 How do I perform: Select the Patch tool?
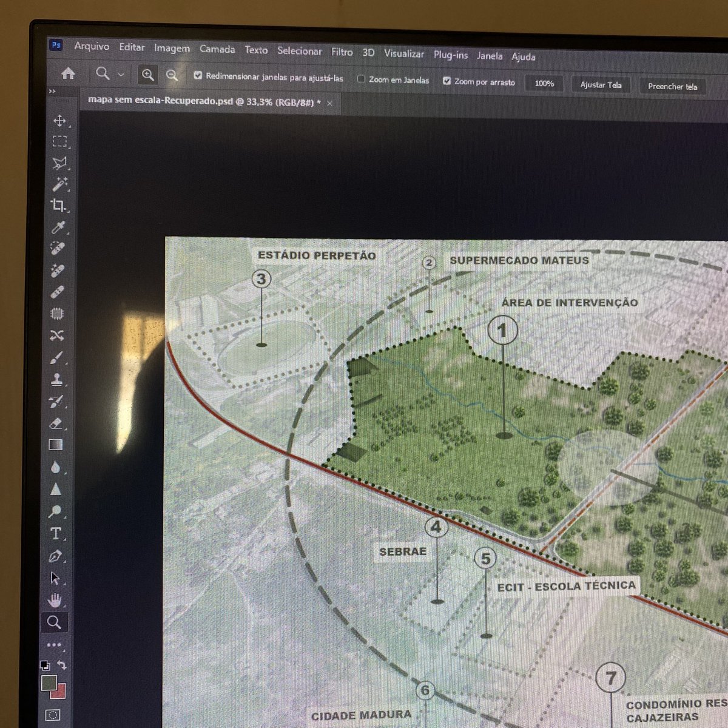[x=57, y=314]
